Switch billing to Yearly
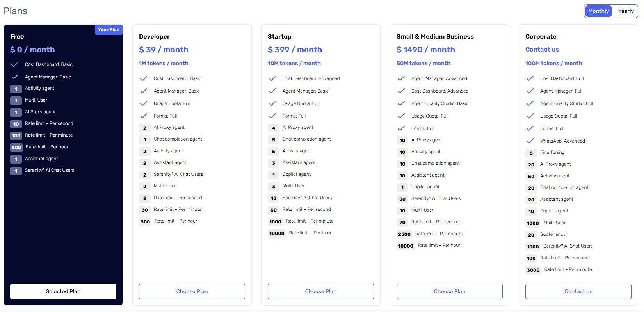Viewport: 644px width, 312px height. pyautogui.click(x=626, y=11)
